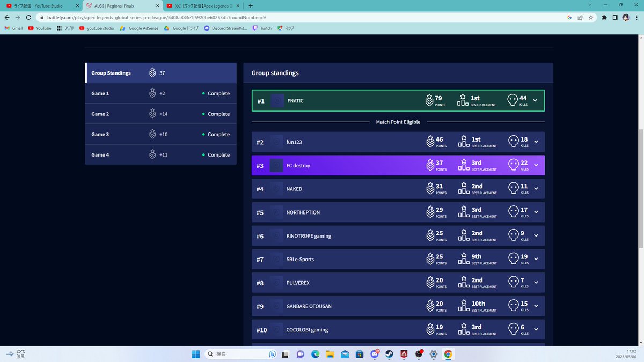This screenshot has width=644, height=362.
Task: Open Microsoft Edge from the taskbar
Action: (x=315, y=354)
